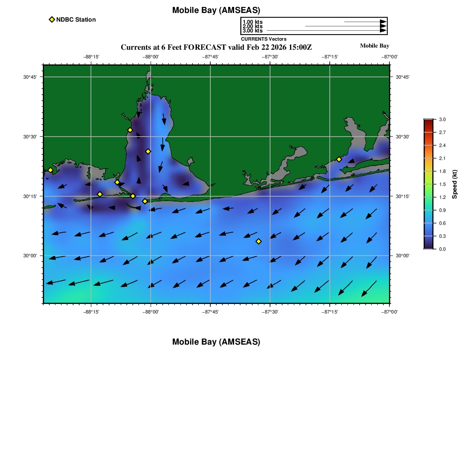Image resolution: width=476 pixels, height=454 pixels.
Task: Click the Currents at 6 Feet FORECAST title
Action: coord(216,47)
